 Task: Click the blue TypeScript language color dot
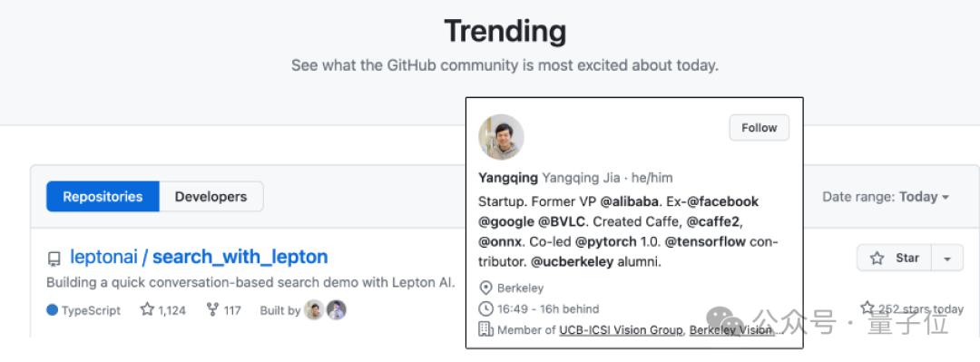(x=53, y=310)
